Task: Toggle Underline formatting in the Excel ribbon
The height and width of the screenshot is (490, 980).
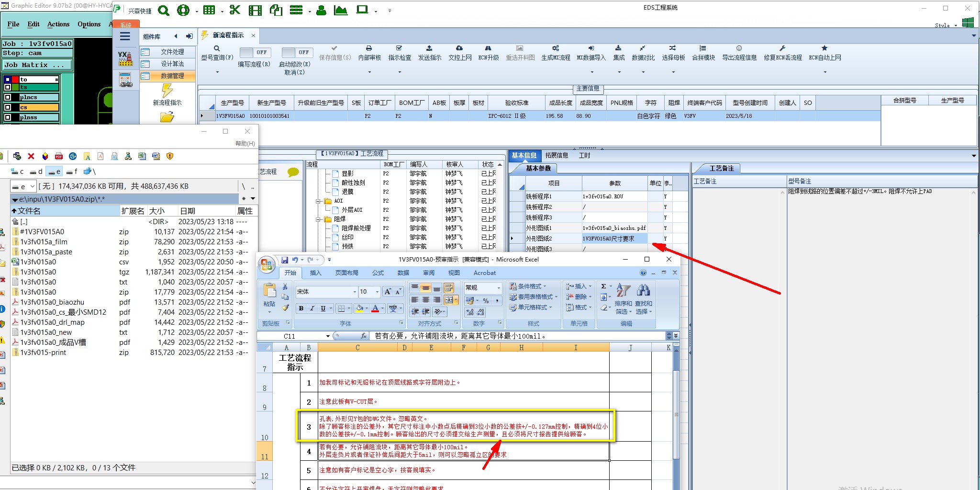Action: tap(323, 308)
